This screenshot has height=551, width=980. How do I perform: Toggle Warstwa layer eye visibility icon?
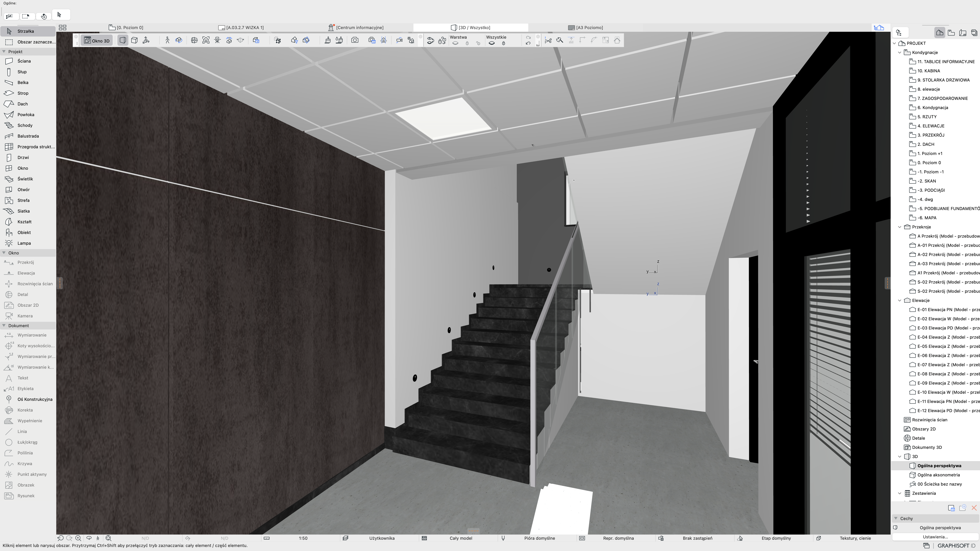tap(455, 43)
